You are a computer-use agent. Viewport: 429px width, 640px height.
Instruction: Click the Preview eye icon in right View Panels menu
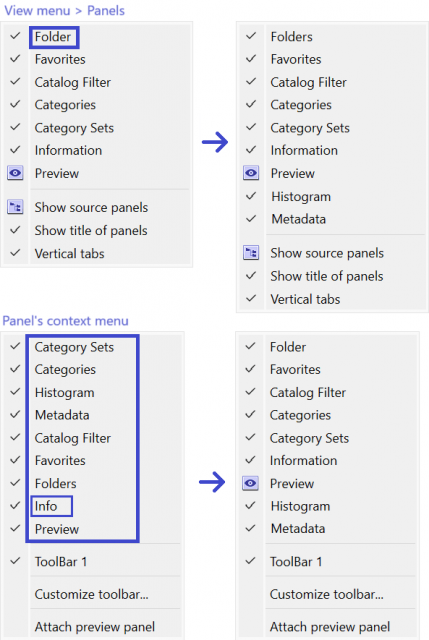coord(251,173)
